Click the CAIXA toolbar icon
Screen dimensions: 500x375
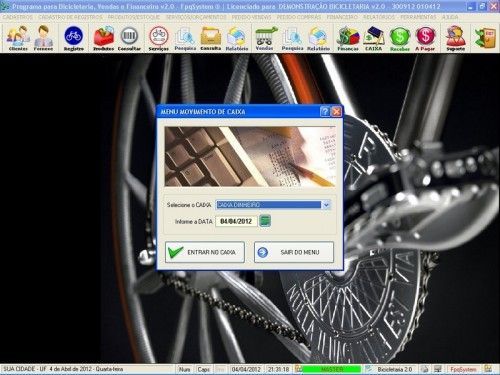tap(373, 38)
